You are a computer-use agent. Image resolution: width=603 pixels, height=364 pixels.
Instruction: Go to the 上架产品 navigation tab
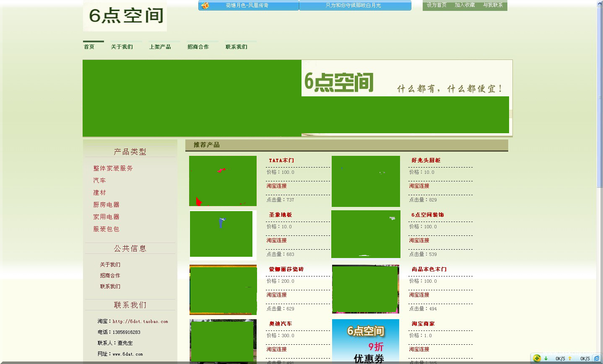coord(160,47)
